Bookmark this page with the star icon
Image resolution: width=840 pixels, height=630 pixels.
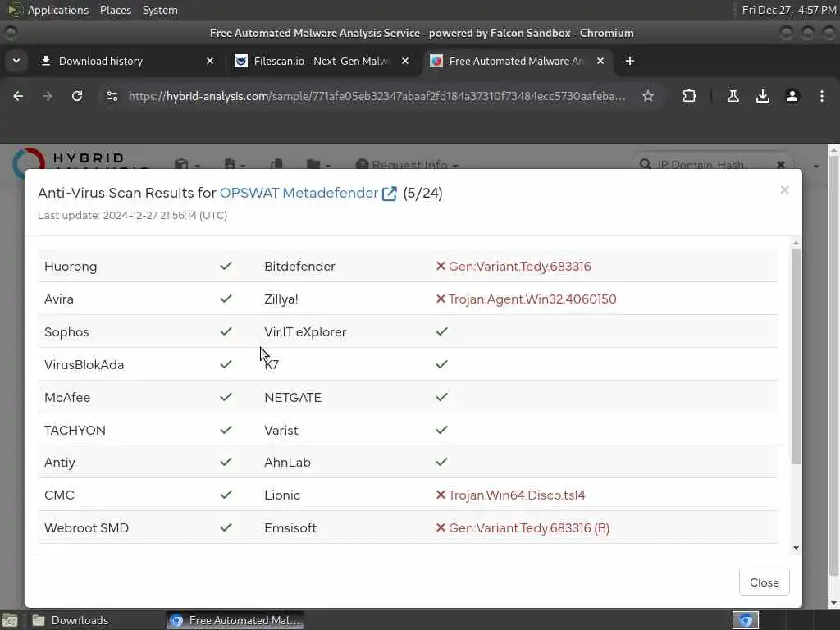(x=648, y=96)
